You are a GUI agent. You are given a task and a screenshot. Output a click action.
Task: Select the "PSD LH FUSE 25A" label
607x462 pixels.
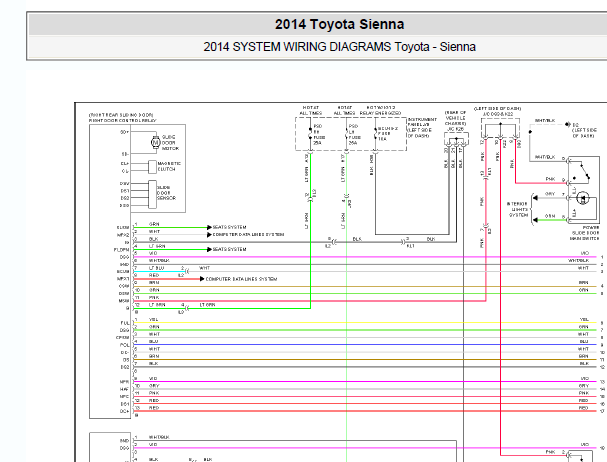(x=353, y=134)
